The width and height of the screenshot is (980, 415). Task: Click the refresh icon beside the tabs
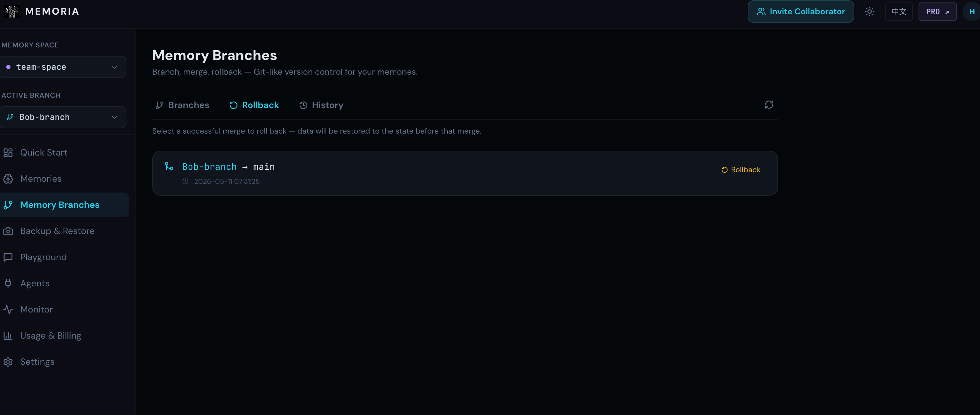click(x=769, y=105)
